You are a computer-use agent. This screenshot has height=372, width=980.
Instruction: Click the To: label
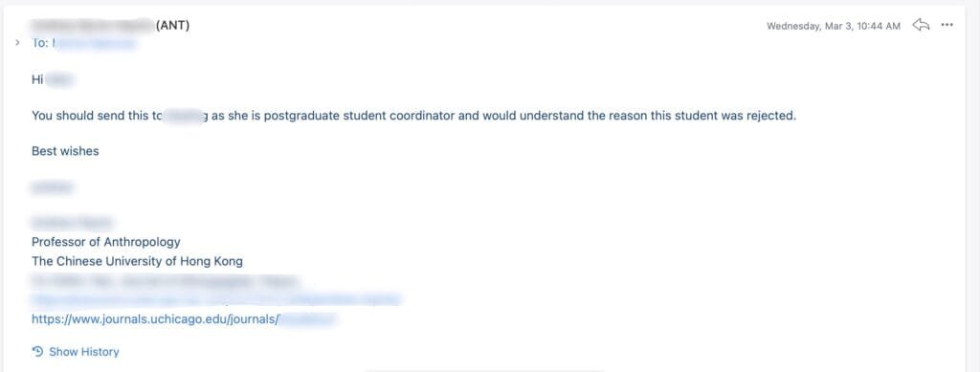coord(40,44)
